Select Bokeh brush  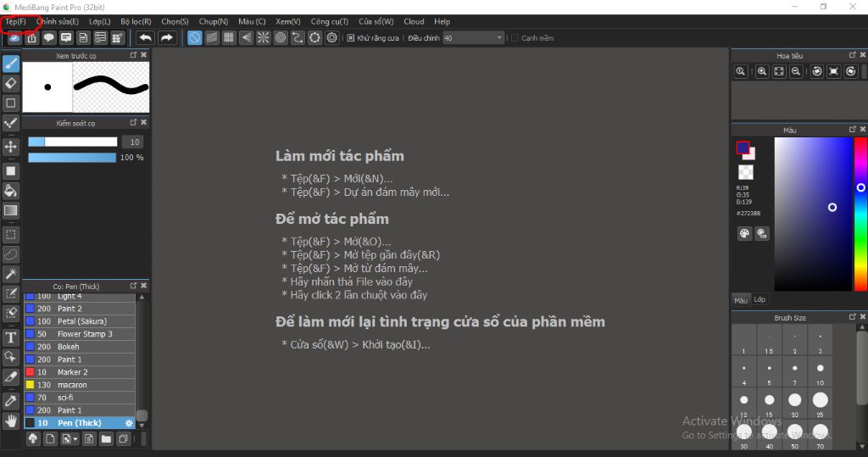point(80,347)
